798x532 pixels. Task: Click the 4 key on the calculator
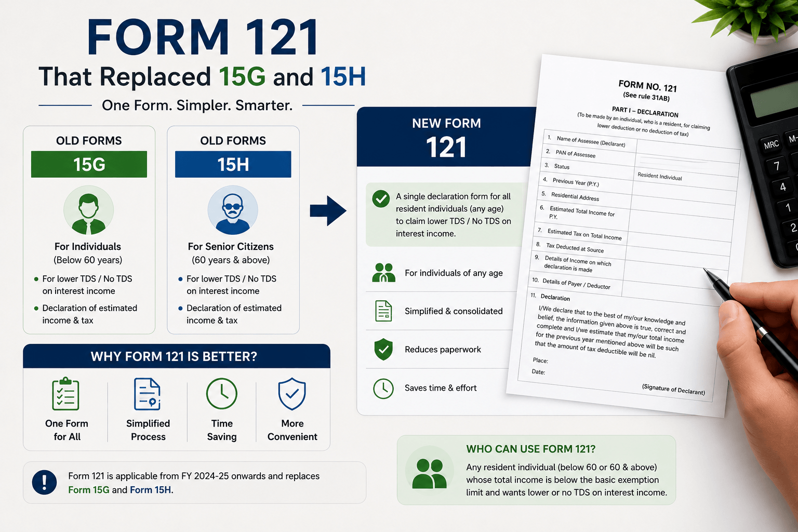pyautogui.click(x=783, y=187)
